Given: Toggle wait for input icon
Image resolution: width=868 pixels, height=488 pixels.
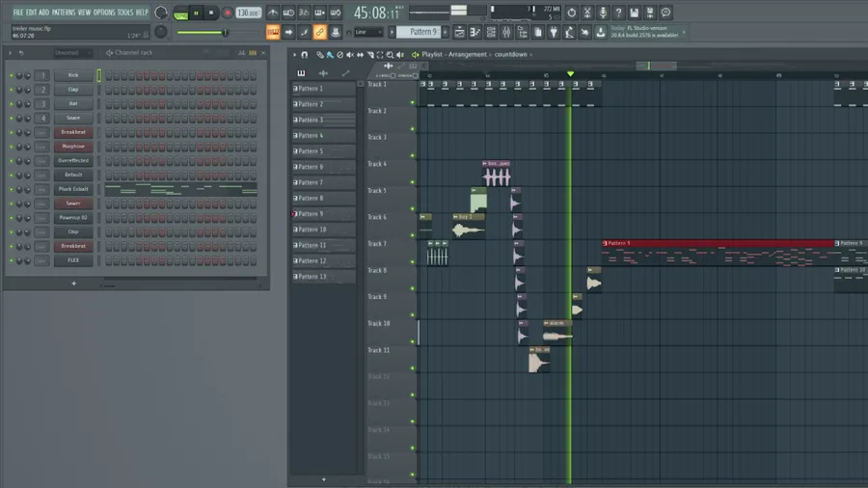Looking at the screenshot, I should click(x=288, y=13).
